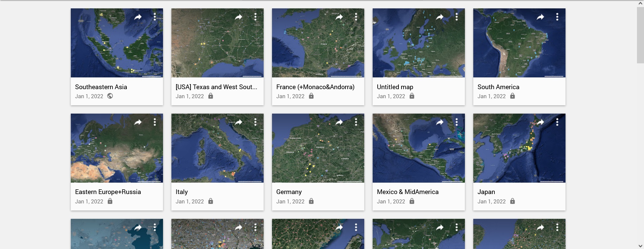Click the 'Japan' title text
Viewport: 644px width, 249px height.
pos(486,192)
